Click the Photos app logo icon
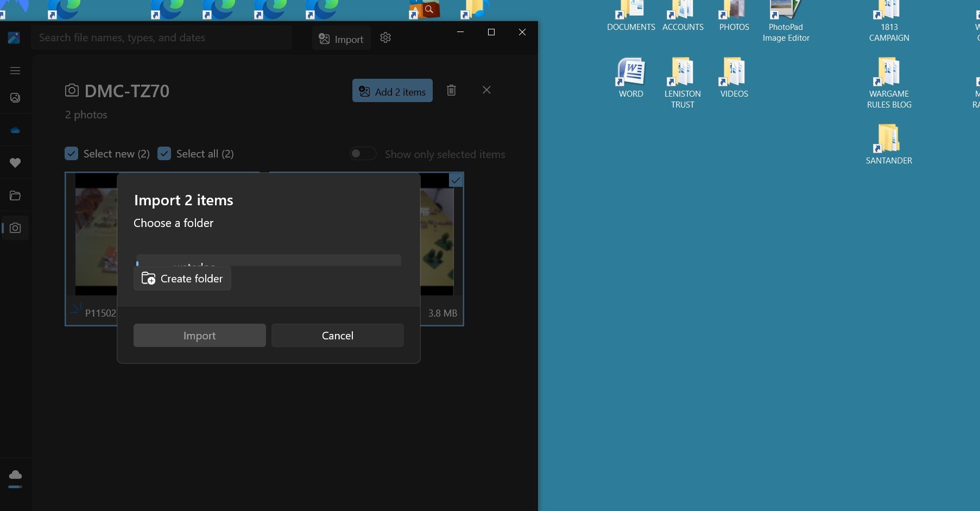The width and height of the screenshot is (980, 511). coord(14,37)
